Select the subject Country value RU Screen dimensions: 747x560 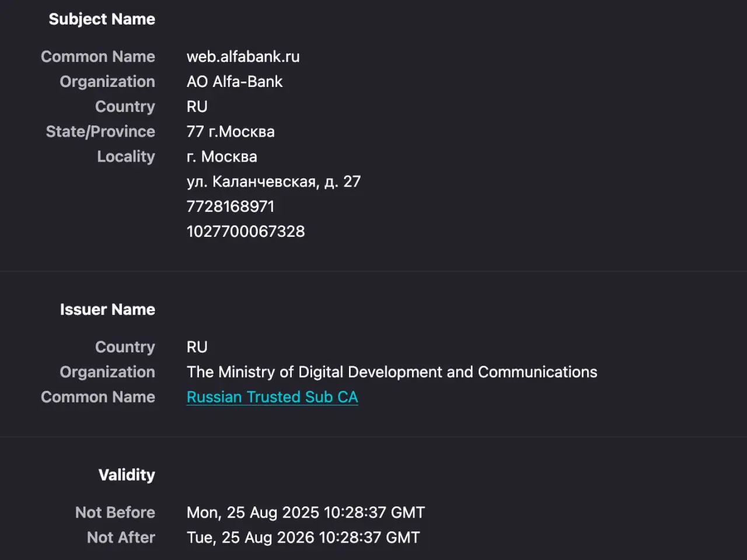click(x=197, y=107)
